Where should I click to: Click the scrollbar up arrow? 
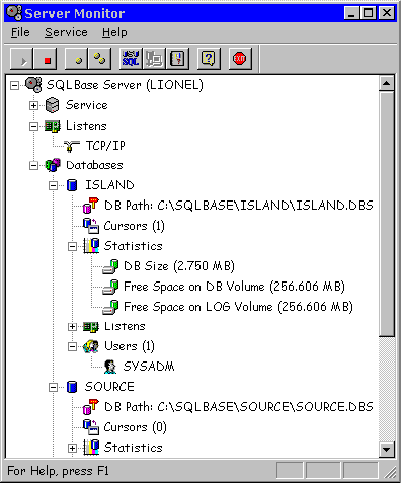pyautogui.click(x=386, y=83)
